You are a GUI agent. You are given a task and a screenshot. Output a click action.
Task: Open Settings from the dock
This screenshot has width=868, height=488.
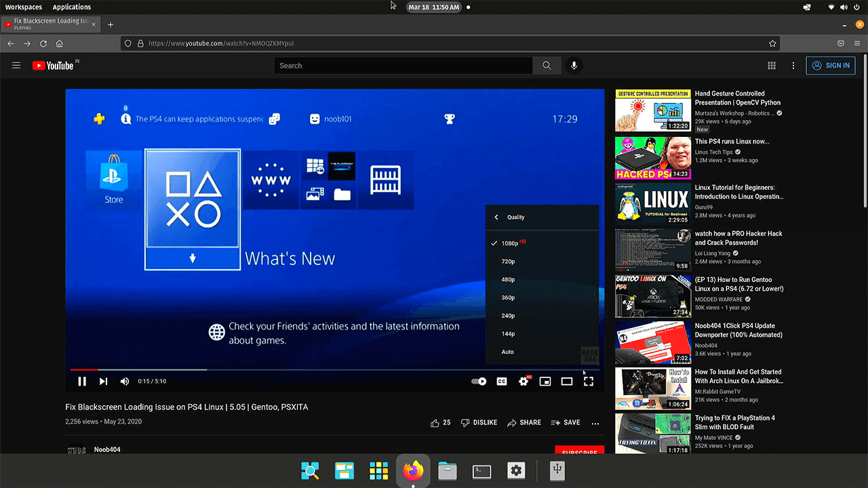point(517,470)
